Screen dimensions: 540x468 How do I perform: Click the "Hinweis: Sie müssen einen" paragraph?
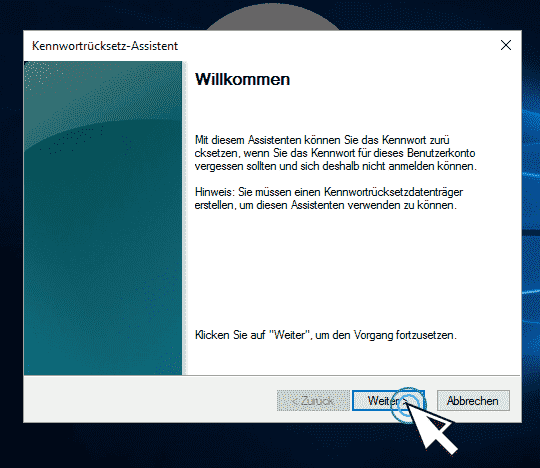[329, 198]
